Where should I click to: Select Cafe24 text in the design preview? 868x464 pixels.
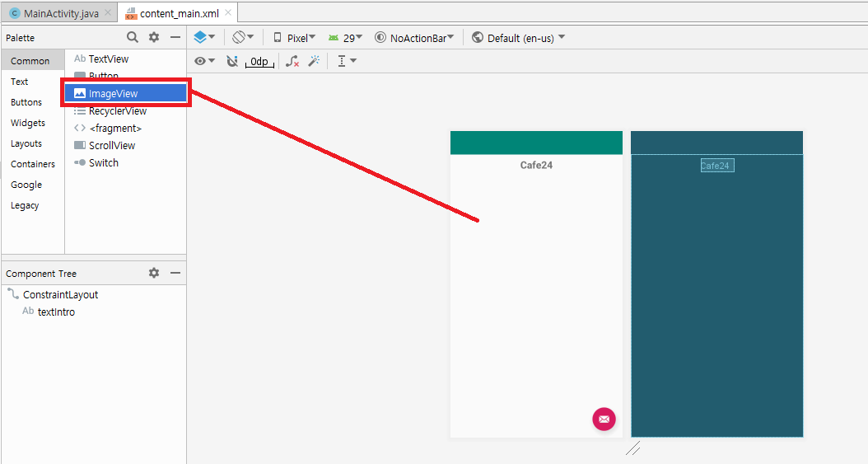[x=536, y=165]
